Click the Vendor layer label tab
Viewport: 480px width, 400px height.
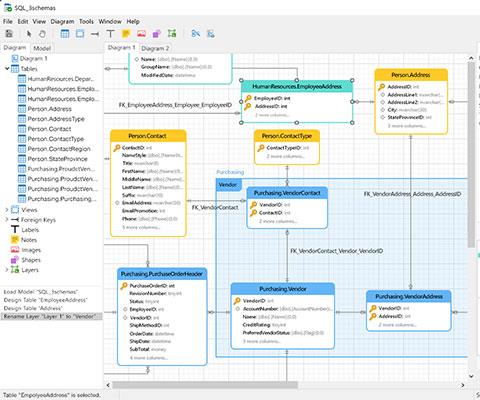[228, 185]
